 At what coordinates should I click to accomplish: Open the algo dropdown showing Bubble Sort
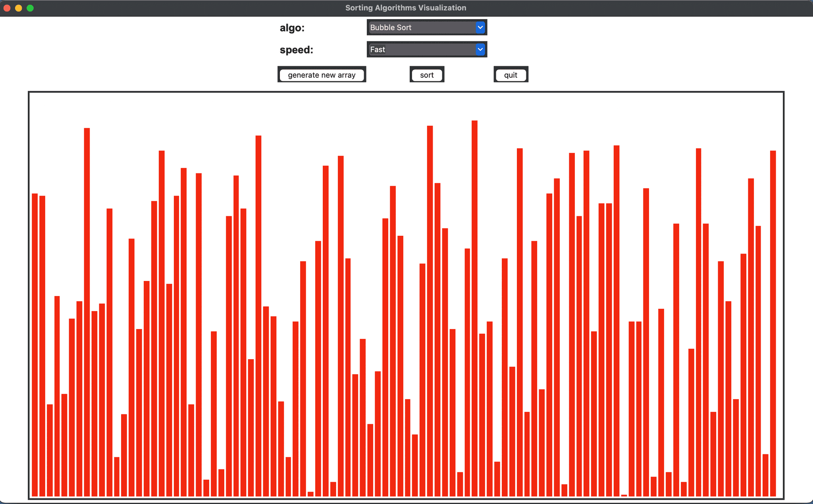(427, 27)
